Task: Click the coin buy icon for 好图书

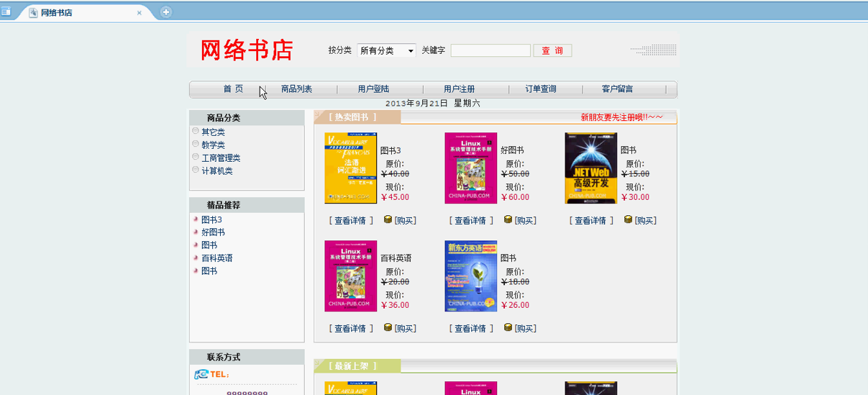Action: 508,219
